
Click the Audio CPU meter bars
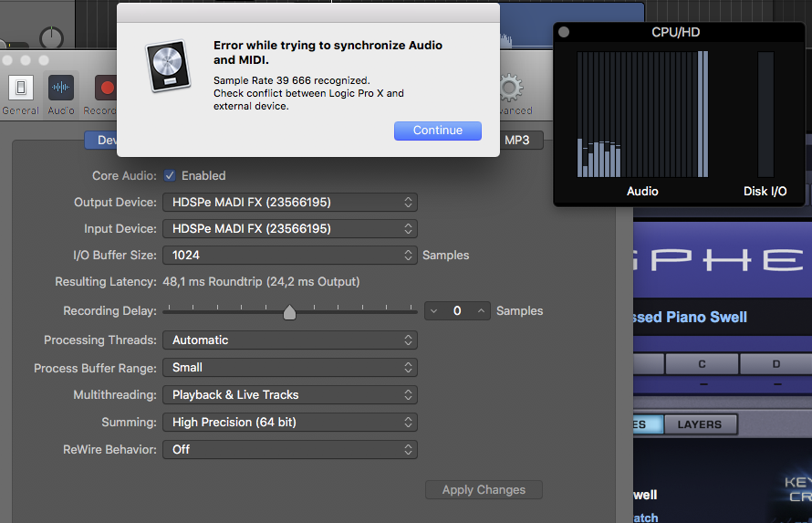click(642, 114)
